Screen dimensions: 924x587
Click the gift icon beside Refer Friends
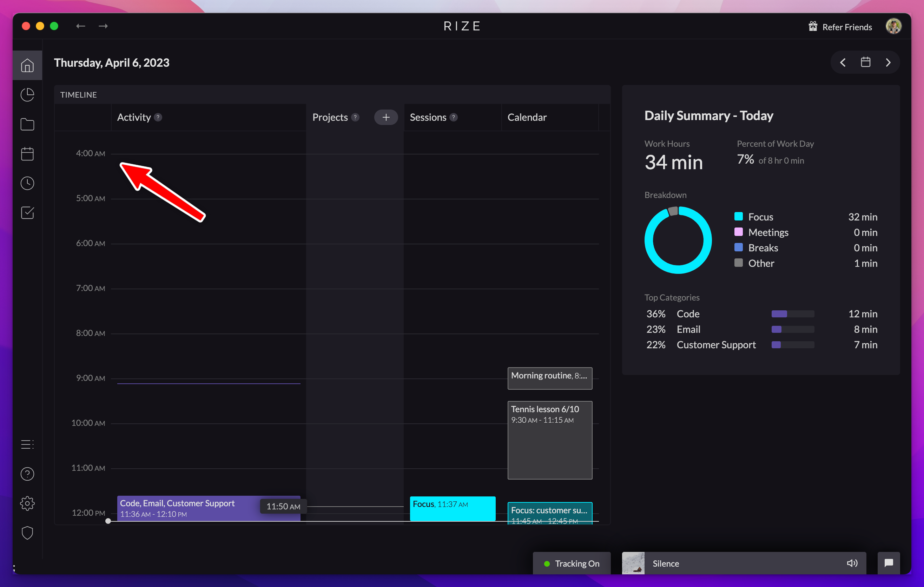(x=813, y=26)
